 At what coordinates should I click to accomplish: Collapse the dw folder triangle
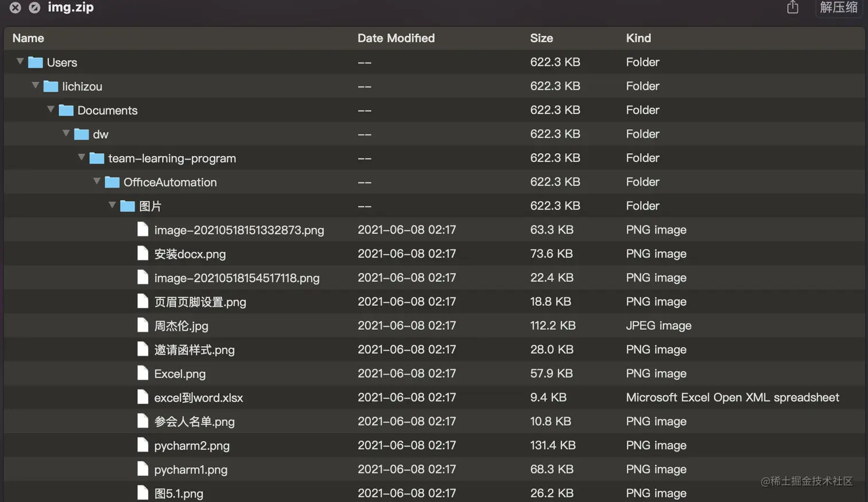point(66,133)
